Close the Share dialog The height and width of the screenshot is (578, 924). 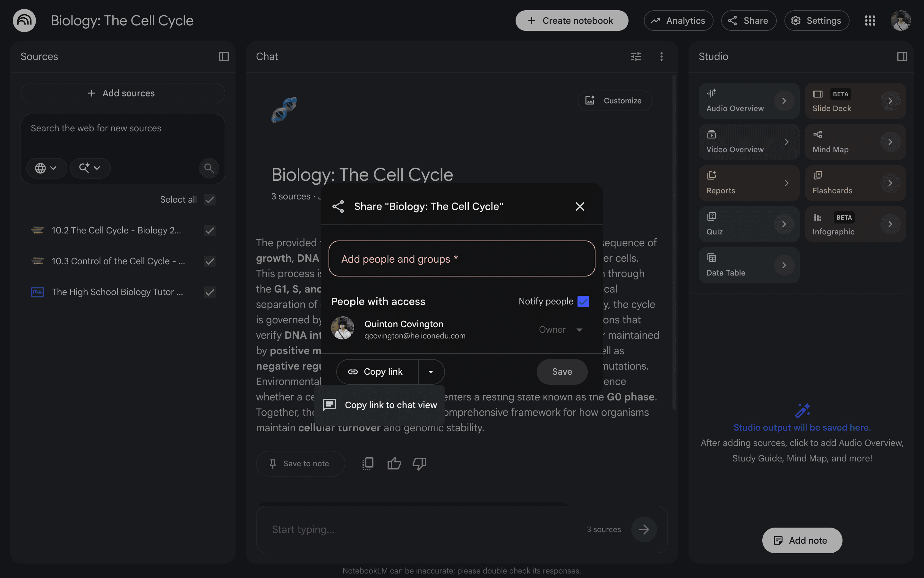pos(580,206)
